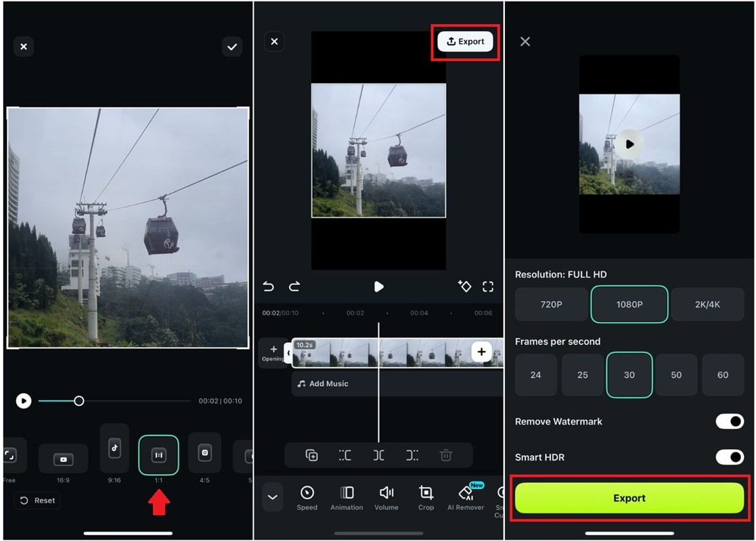Close the crop screen with X
The height and width of the screenshot is (541, 756).
(x=24, y=47)
